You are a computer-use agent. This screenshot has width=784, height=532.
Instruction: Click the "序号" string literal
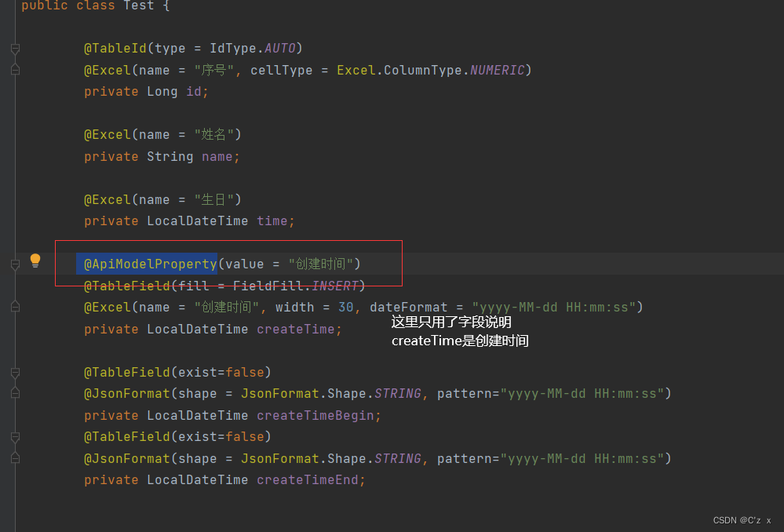[x=213, y=70]
